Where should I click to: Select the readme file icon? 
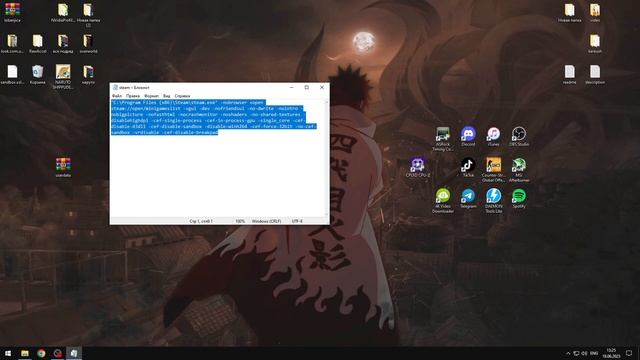coord(569,74)
